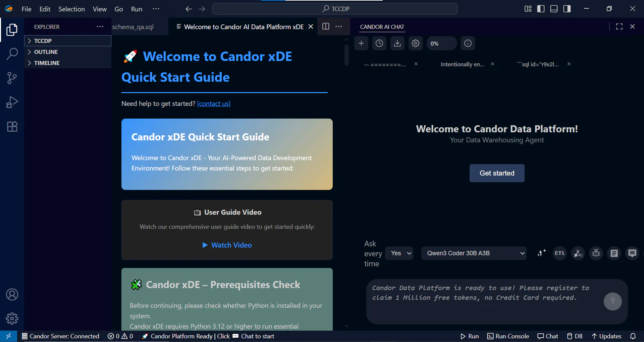
Task: Split the editor to the right
Action: (326, 26)
